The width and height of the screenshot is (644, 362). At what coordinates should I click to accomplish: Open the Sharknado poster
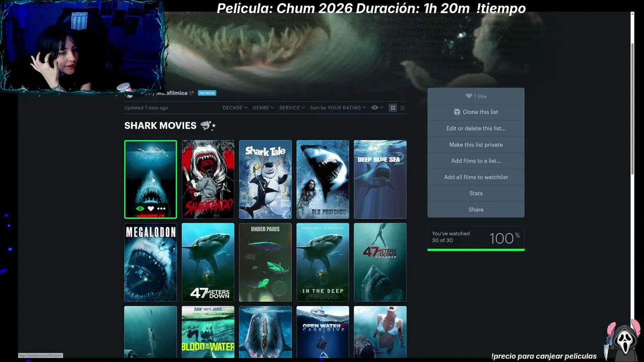coord(208,179)
